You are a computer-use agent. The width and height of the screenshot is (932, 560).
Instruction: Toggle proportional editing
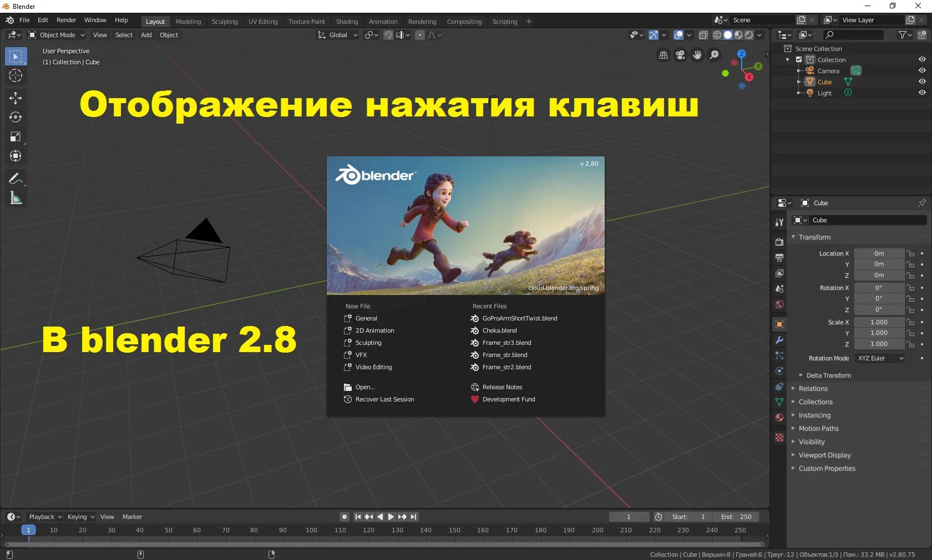coord(420,35)
